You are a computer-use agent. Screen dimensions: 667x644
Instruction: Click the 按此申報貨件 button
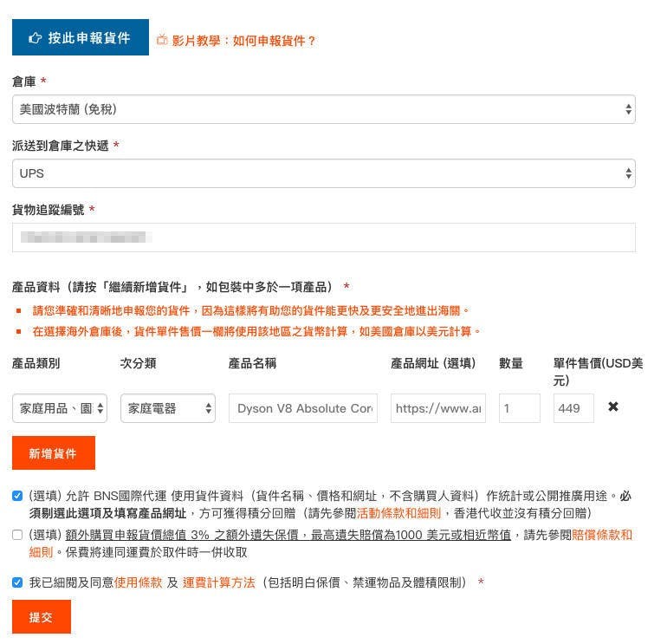tap(80, 38)
